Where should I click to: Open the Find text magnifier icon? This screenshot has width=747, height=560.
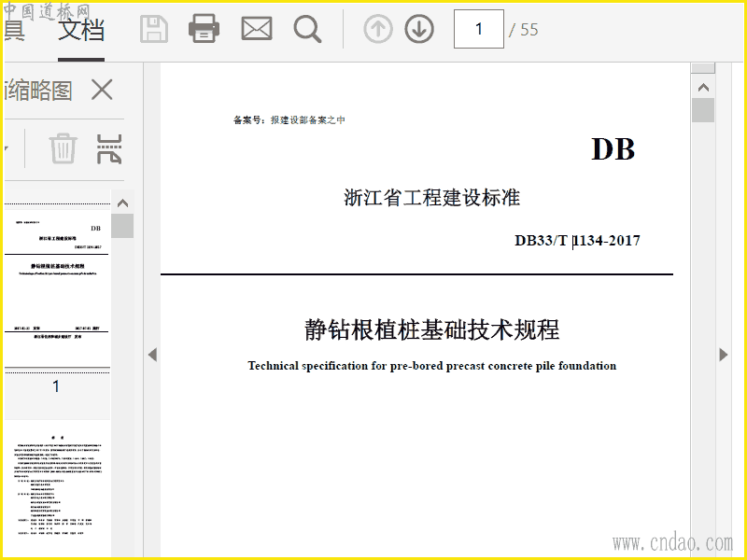(307, 29)
